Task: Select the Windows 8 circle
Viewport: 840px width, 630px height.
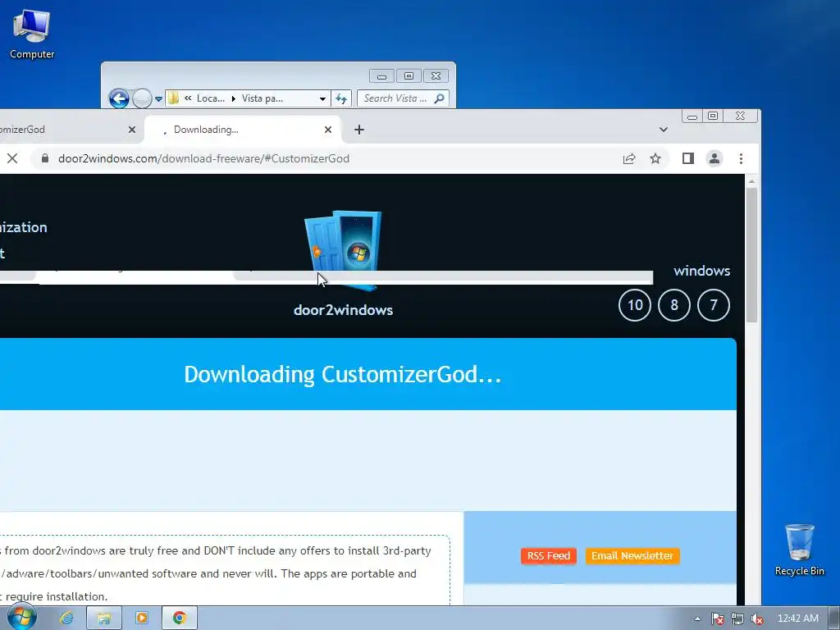Action: pos(674,305)
